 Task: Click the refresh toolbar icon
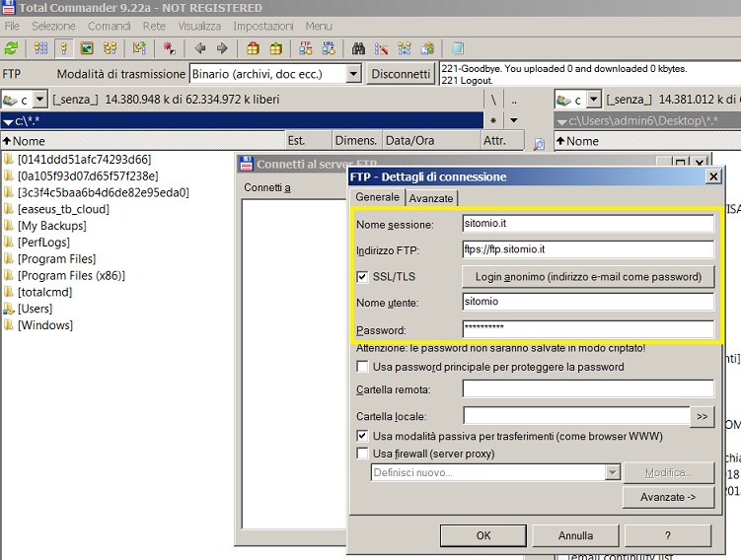[11, 48]
